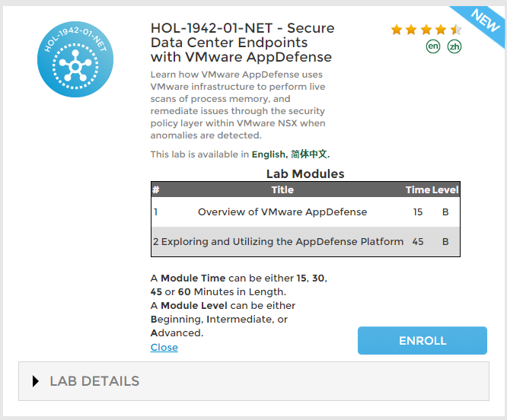Click the lab title HOL-1942-01-NET heading
This screenshot has height=420, width=507.
(243, 43)
